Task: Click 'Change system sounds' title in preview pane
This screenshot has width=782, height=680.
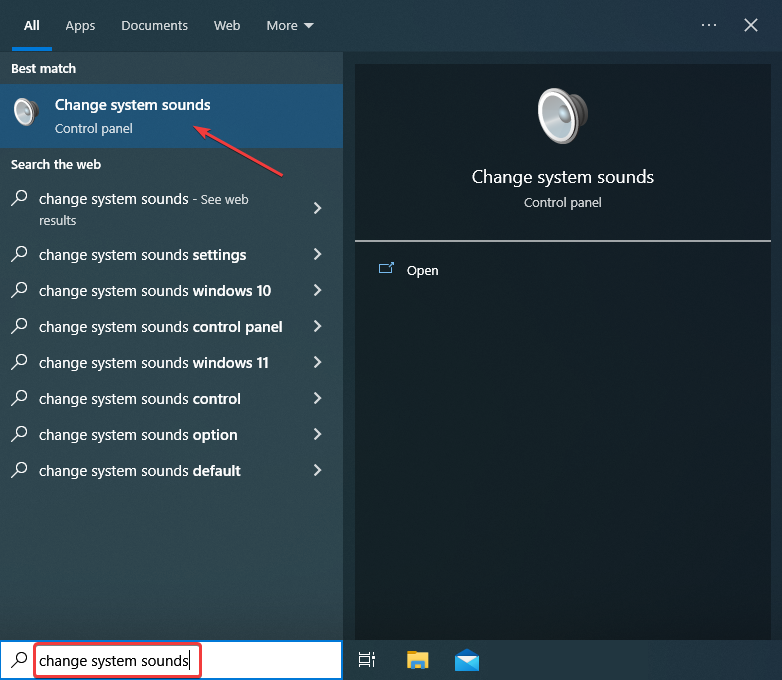Action: (x=563, y=177)
